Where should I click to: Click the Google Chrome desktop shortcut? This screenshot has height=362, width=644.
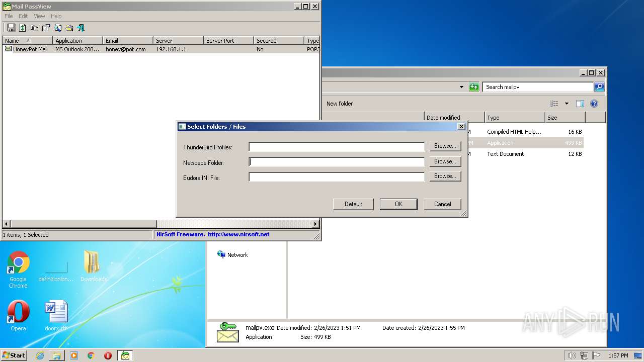point(18,269)
